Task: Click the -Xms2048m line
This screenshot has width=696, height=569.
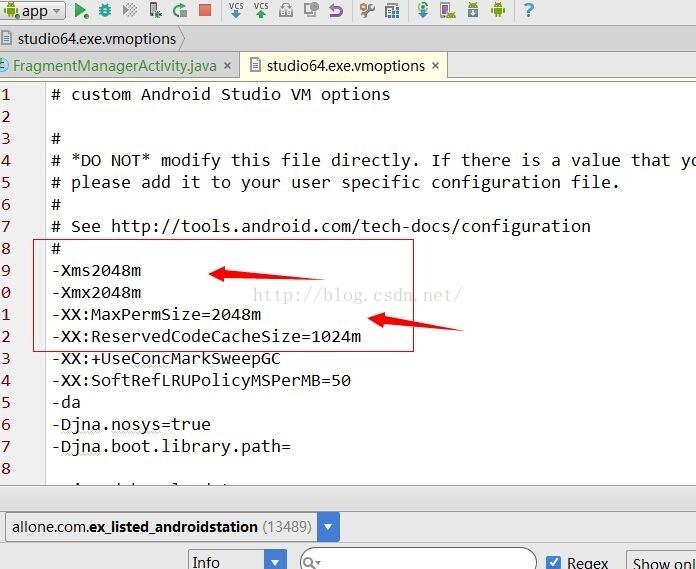Action: (96, 270)
